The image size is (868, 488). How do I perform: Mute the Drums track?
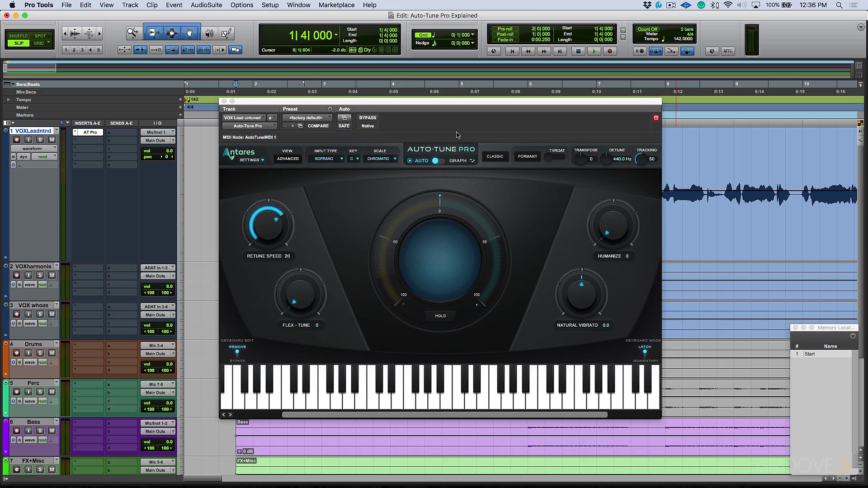[x=52, y=353]
